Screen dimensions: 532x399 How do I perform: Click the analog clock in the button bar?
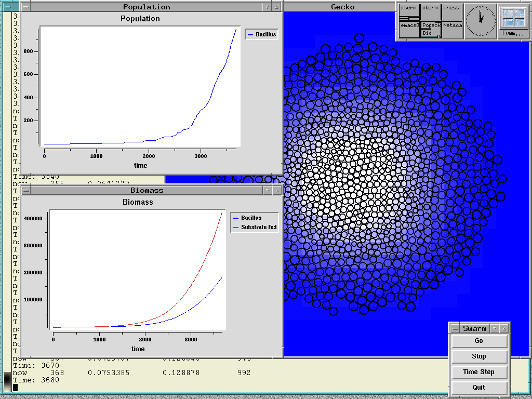point(481,21)
